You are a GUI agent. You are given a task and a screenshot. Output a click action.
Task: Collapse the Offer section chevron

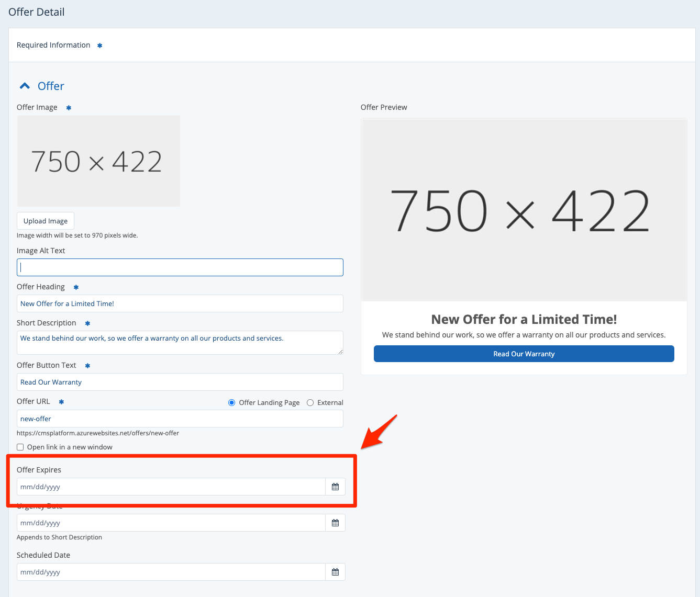tap(25, 86)
